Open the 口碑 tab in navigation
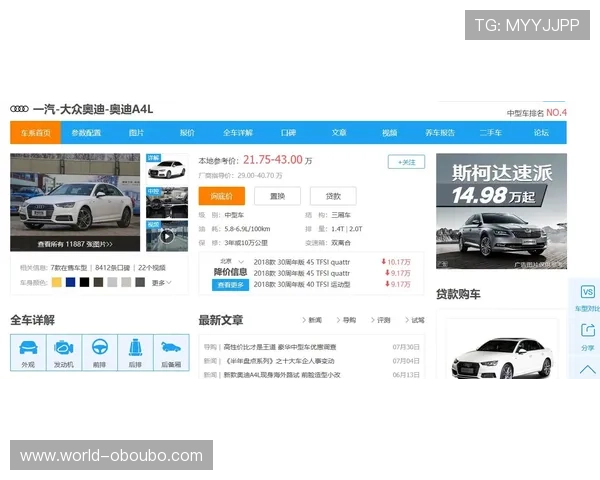 click(288, 133)
